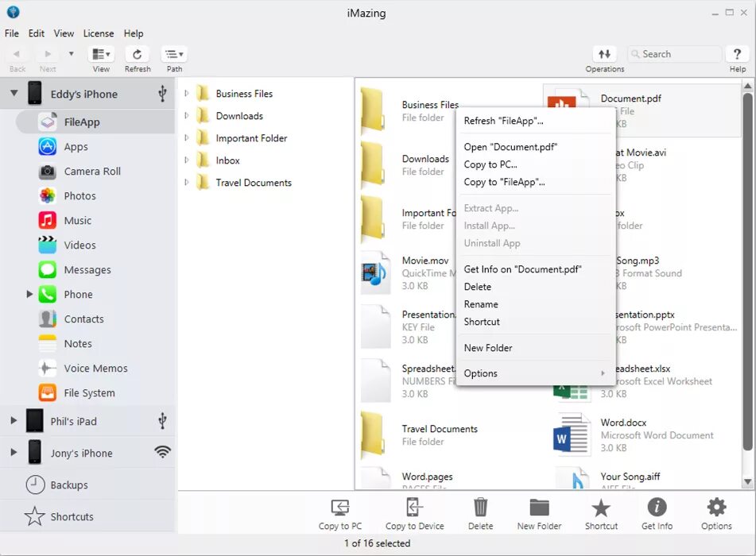Viewport: 756px width, 556px height.
Task: Click the file list scrollbar up arrow
Action: click(747, 86)
